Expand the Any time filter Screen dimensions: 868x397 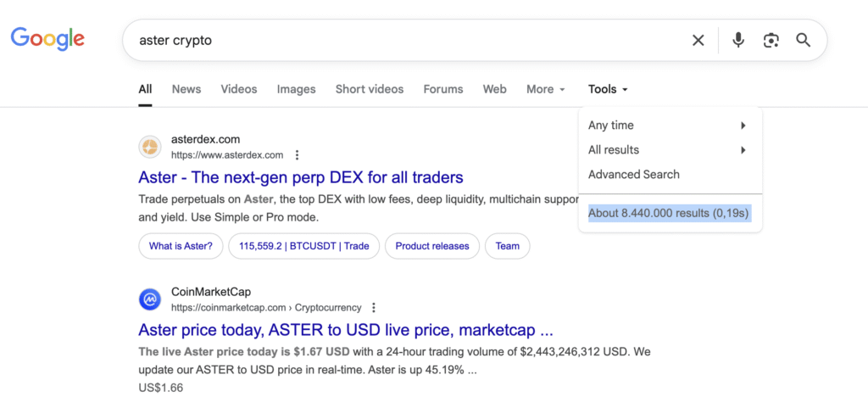point(668,126)
